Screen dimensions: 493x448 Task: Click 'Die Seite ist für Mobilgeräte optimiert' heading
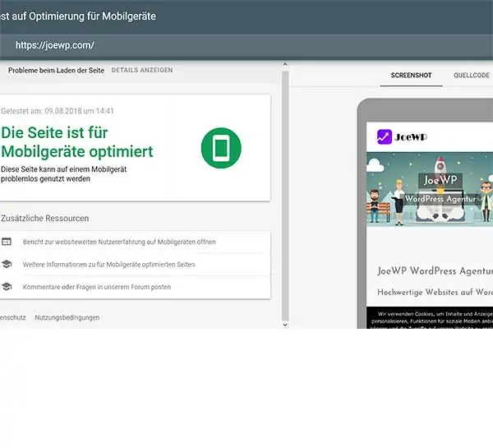(x=77, y=142)
